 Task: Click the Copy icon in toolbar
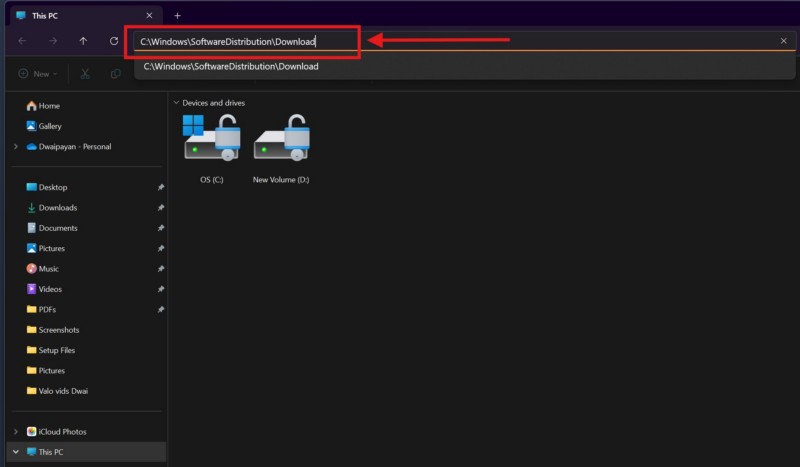tap(116, 74)
